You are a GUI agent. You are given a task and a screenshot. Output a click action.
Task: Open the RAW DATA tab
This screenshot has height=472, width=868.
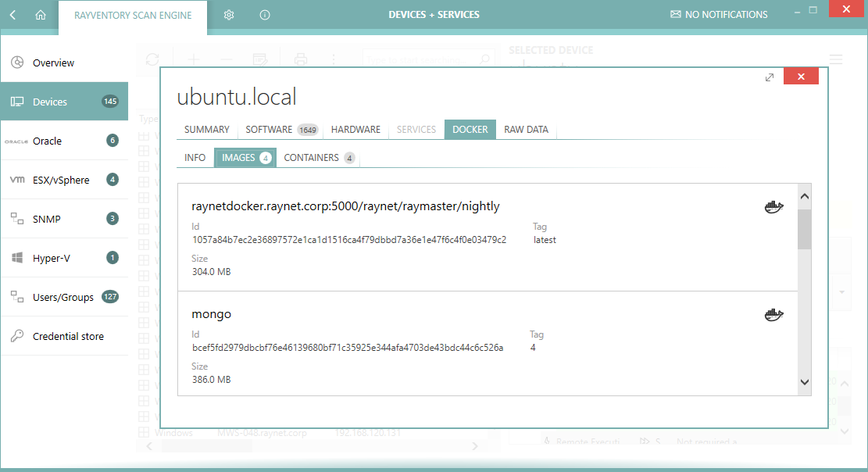[x=526, y=130]
